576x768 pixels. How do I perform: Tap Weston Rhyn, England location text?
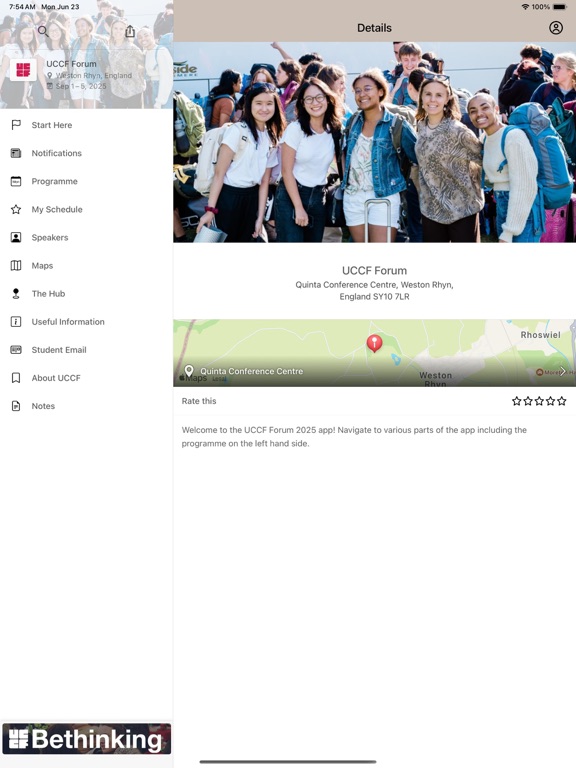(x=94, y=75)
